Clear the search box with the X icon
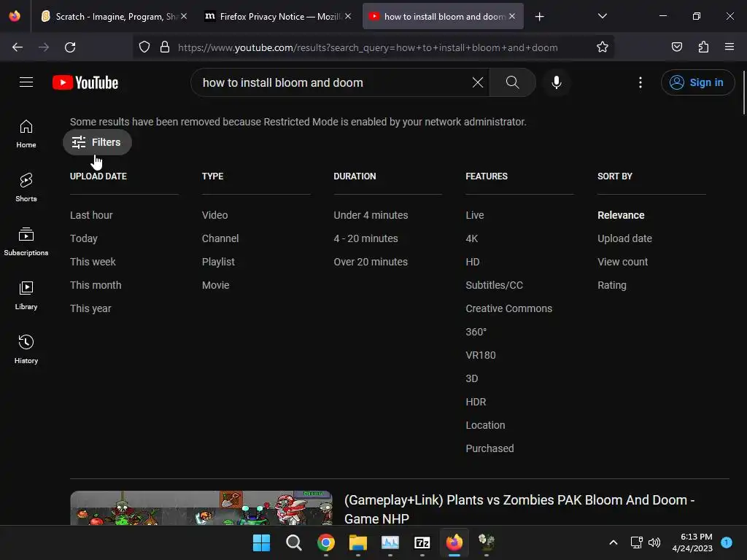This screenshot has width=747, height=560. point(477,82)
